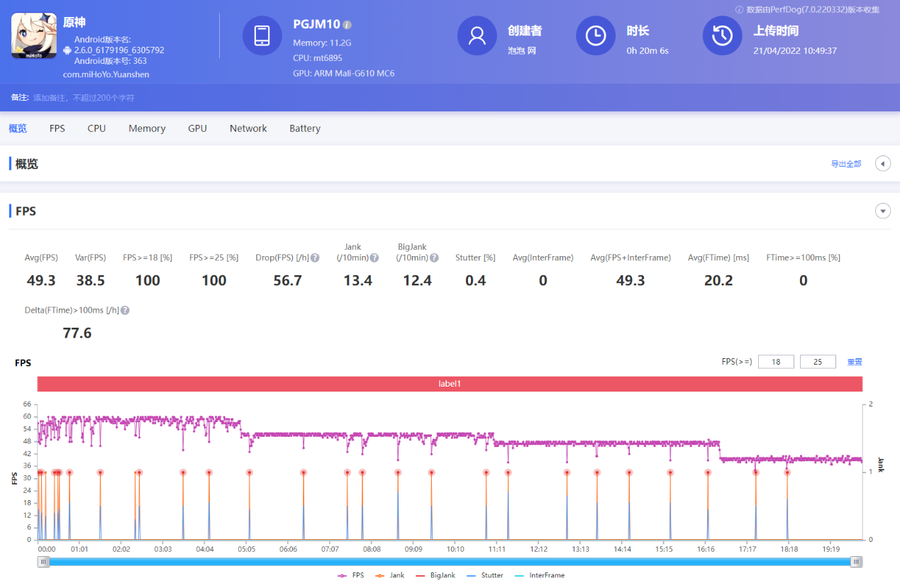Open help icon next to Drop(FPS)
Image resolution: width=900 pixels, height=581 pixels.
315,258
